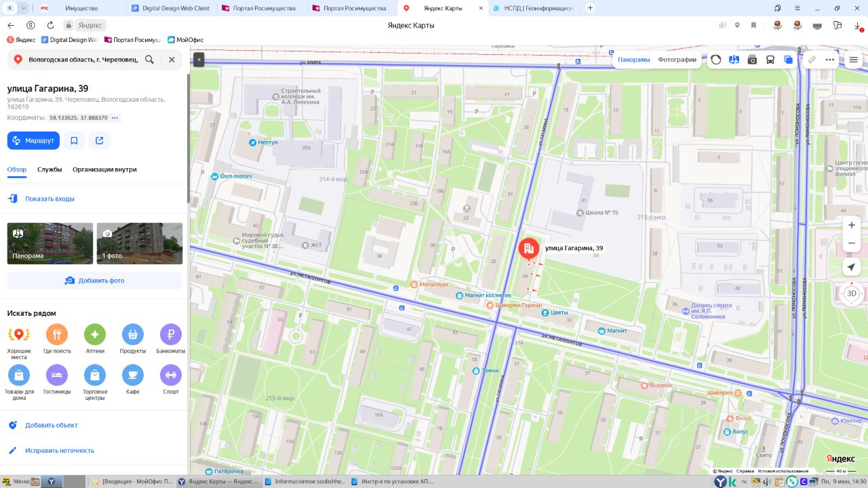Toggle photos layer camera icon
The width and height of the screenshot is (868, 488).
(752, 60)
